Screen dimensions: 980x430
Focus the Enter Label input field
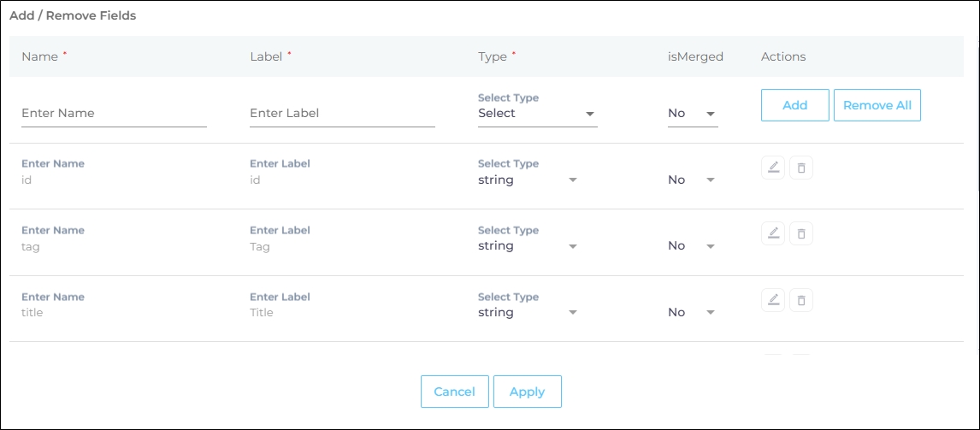click(x=342, y=114)
